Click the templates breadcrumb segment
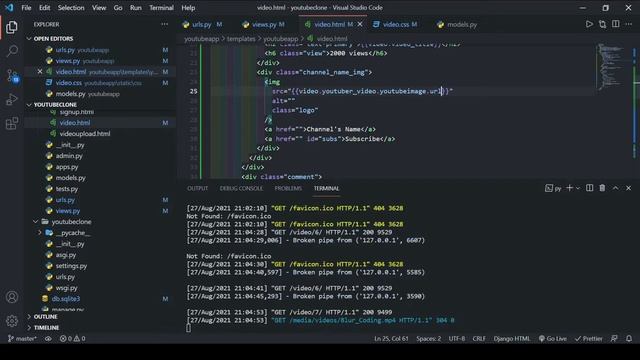This screenshot has height=360, width=640. 241,39
